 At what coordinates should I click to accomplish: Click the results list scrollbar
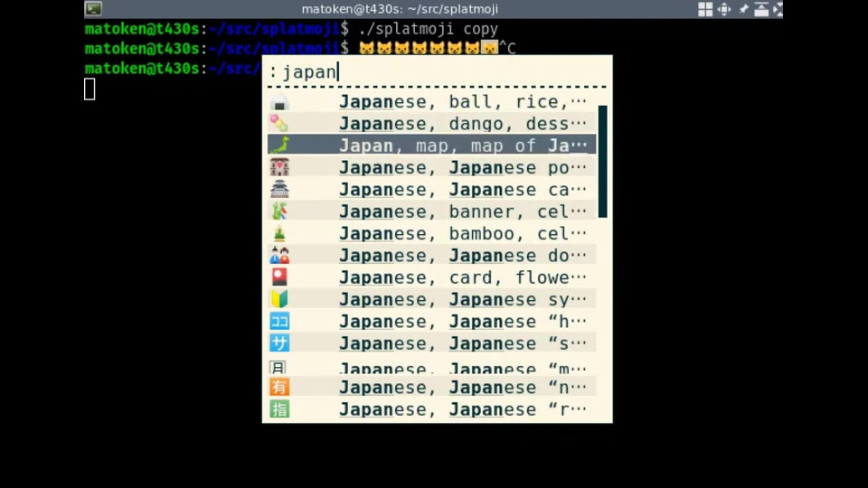[x=602, y=162]
